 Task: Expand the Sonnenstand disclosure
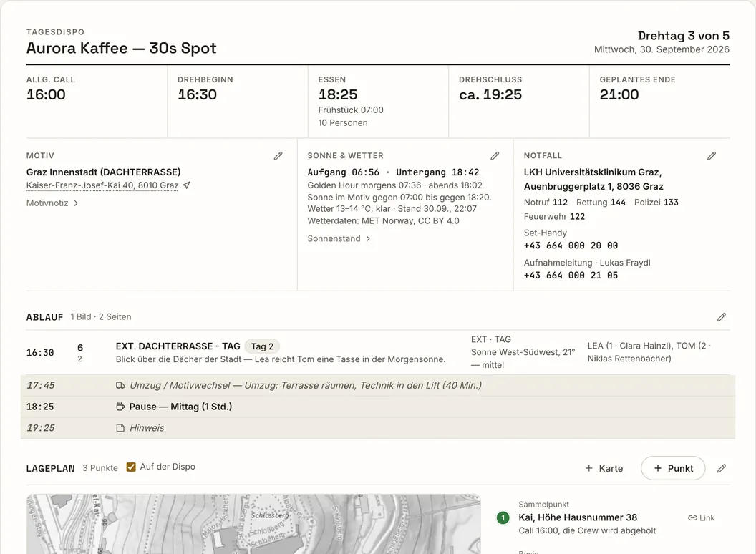tap(339, 238)
